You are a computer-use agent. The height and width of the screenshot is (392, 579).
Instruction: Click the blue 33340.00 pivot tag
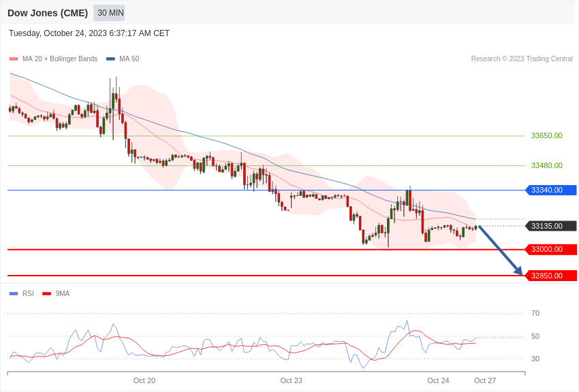click(550, 191)
